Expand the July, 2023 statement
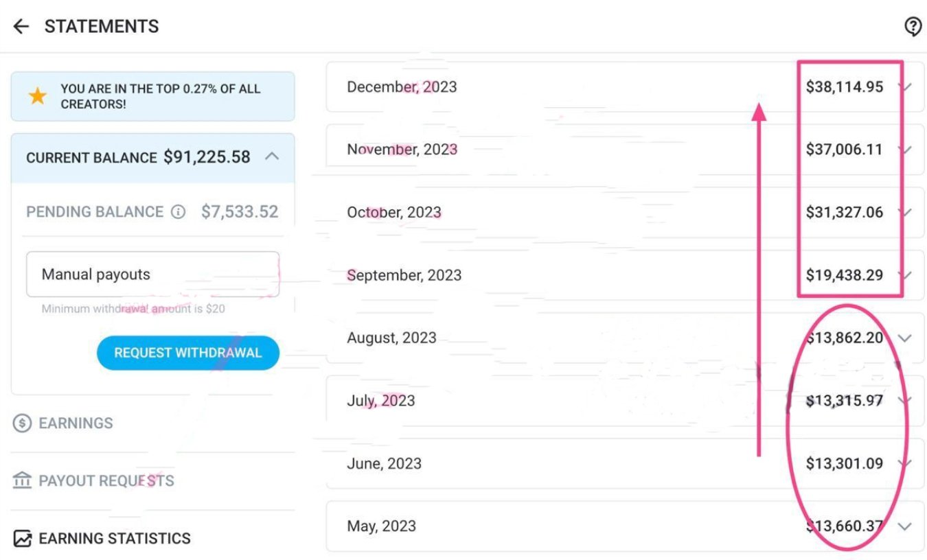 906,401
